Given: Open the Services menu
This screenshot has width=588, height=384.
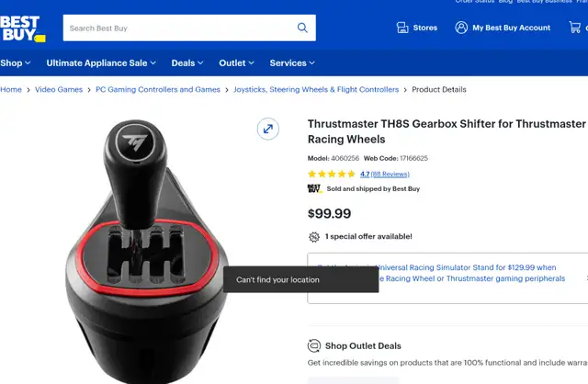Looking at the screenshot, I should point(292,63).
